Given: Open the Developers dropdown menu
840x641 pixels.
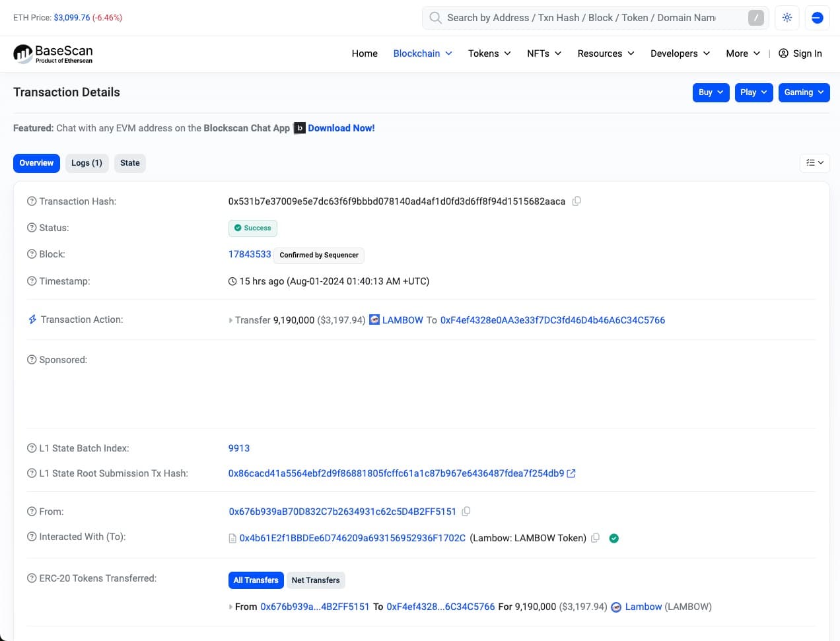Looking at the screenshot, I should click(680, 53).
